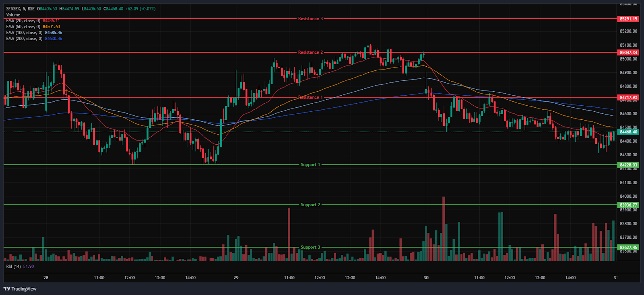644x295 pixels.
Task: Select the Resistance 3 line label
Action: point(310,19)
